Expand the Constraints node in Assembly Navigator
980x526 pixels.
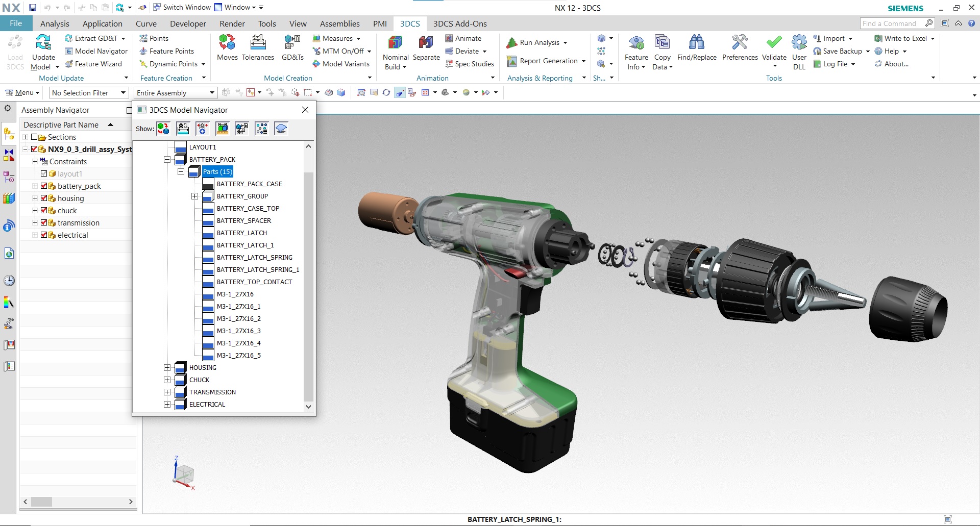click(x=35, y=161)
